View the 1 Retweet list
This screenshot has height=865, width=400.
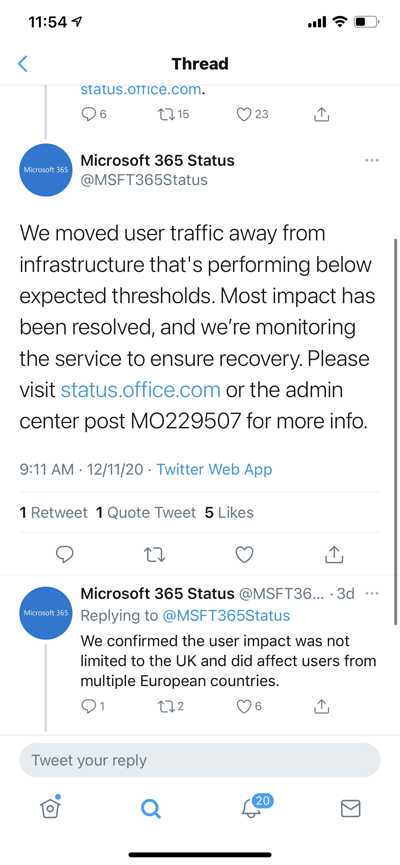54,512
